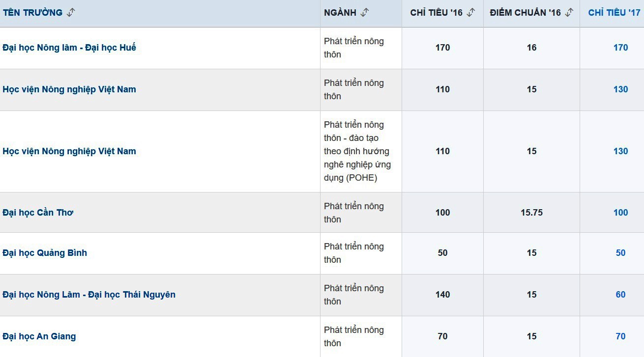Open Đại học Cần Thơ link

coord(38,213)
